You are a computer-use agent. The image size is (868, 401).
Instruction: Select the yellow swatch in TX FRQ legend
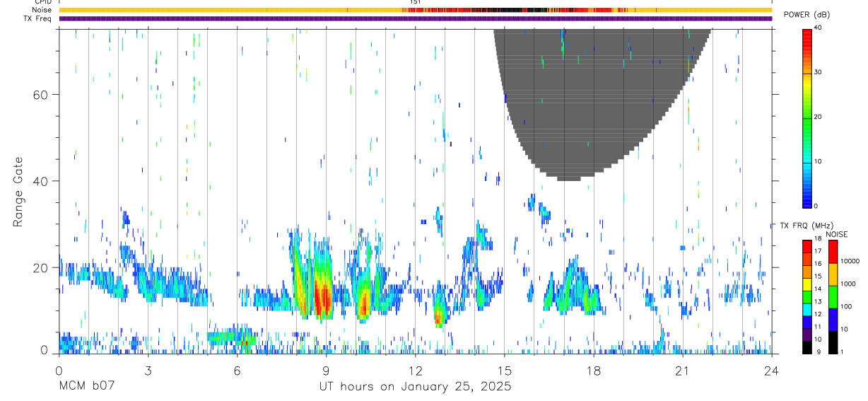click(807, 284)
